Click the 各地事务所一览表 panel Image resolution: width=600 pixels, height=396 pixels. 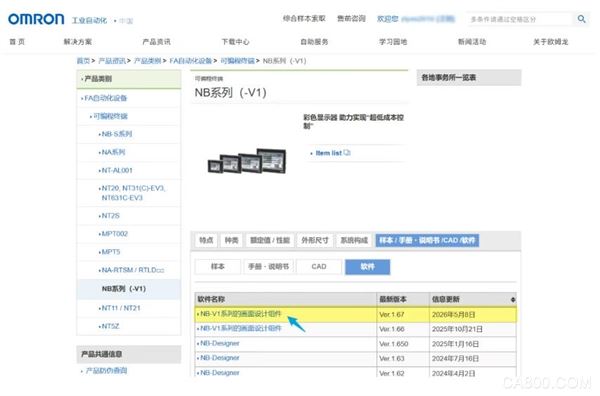469,78
